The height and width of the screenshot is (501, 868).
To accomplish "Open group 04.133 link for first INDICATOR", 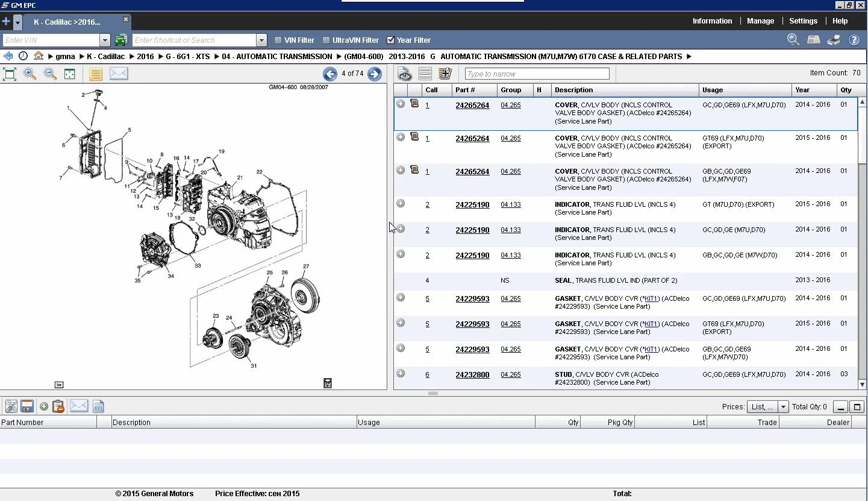I will point(511,205).
